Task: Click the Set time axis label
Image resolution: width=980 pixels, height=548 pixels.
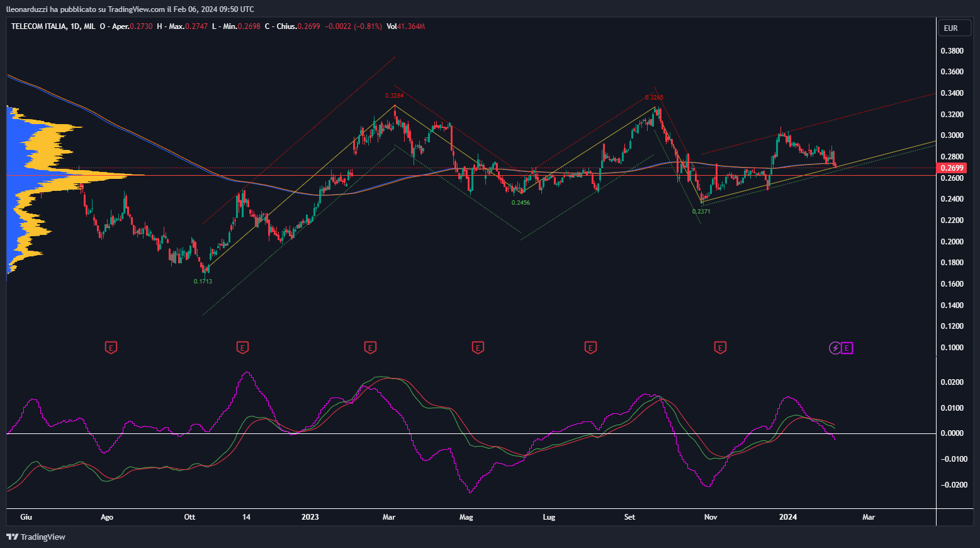Action: [629, 517]
